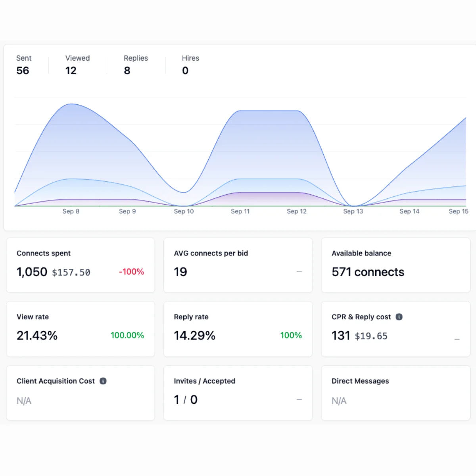Open the AVG connects per bid card
476x476 pixels.
238,265
